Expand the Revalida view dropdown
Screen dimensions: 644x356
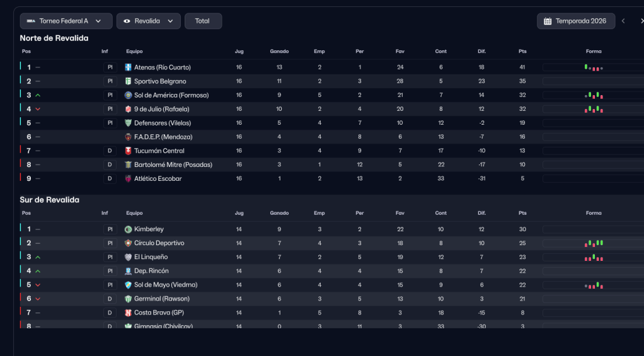point(149,21)
